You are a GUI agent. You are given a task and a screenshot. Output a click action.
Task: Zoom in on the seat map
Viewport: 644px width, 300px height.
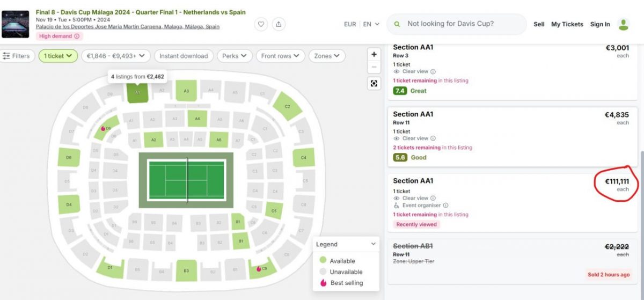374,54
